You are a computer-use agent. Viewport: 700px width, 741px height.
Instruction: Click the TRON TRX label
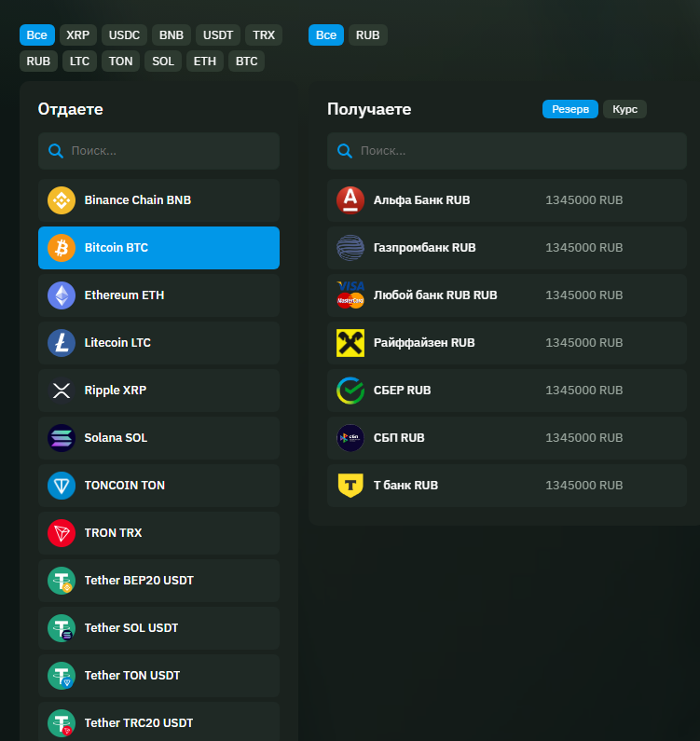point(113,533)
